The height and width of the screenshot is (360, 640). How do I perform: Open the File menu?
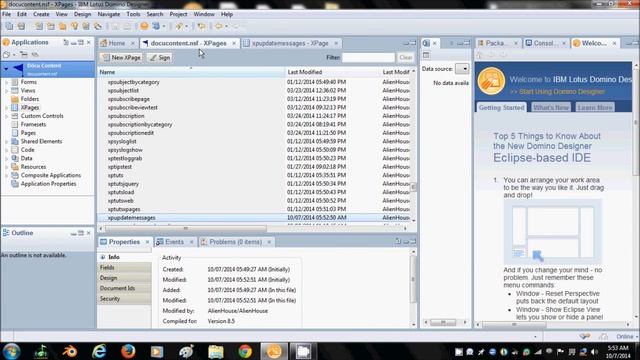coord(7,14)
